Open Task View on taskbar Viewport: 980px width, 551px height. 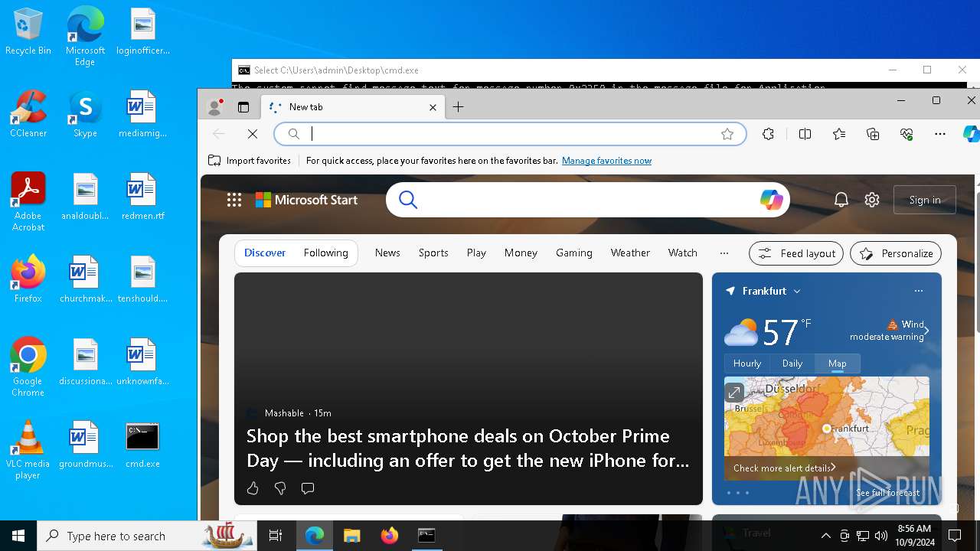(x=276, y=536)
